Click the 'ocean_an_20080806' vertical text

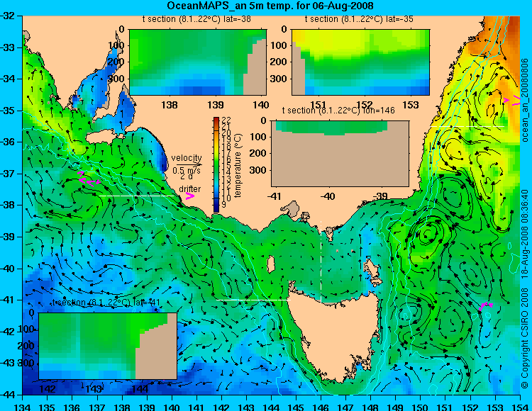(525, 101)
